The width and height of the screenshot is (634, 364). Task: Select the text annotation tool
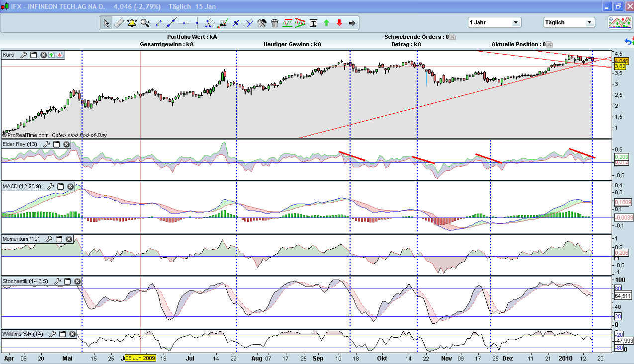coord(313,23)
